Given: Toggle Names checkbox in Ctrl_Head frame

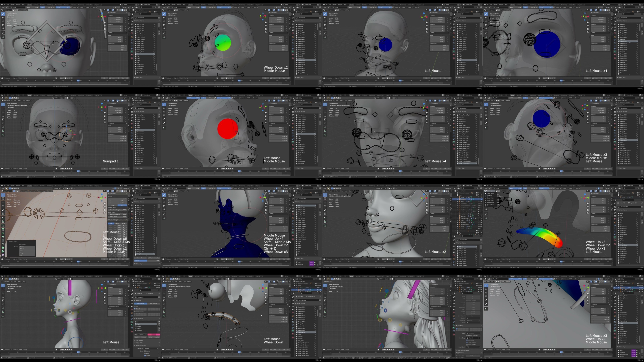Looking at the screenshot, I should point(145,351).
